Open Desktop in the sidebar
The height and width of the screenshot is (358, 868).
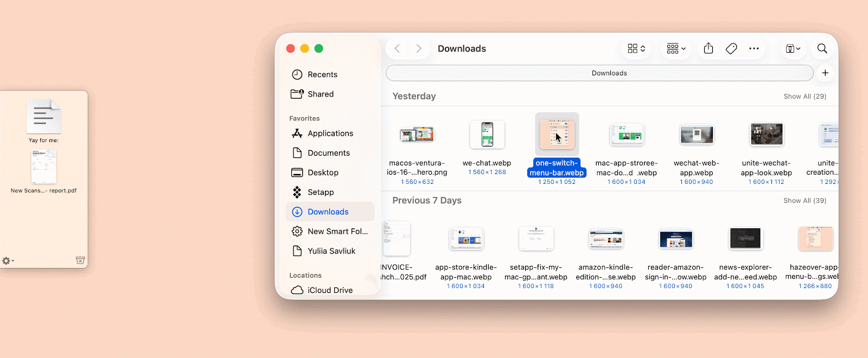pos(330,172)
